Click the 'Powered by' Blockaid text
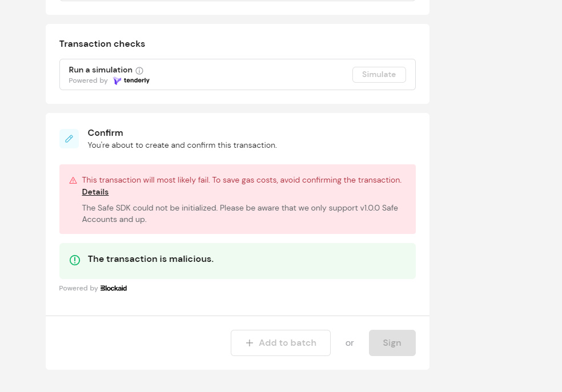This screenshot has height=392, width=562. [78, 288]
